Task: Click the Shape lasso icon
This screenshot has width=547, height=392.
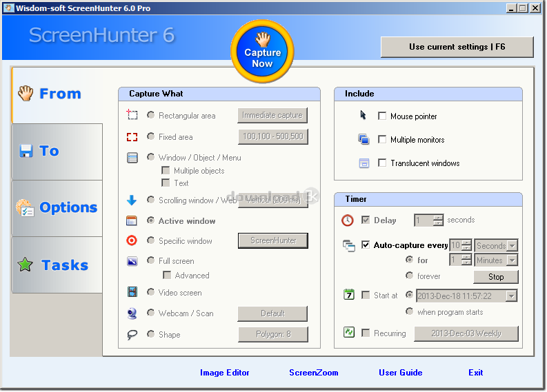Action: [x=132, y=335]
